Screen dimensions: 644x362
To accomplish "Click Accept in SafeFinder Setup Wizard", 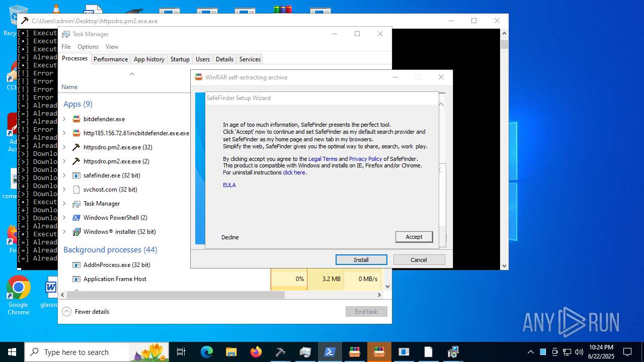I will (x=414, y=237).
